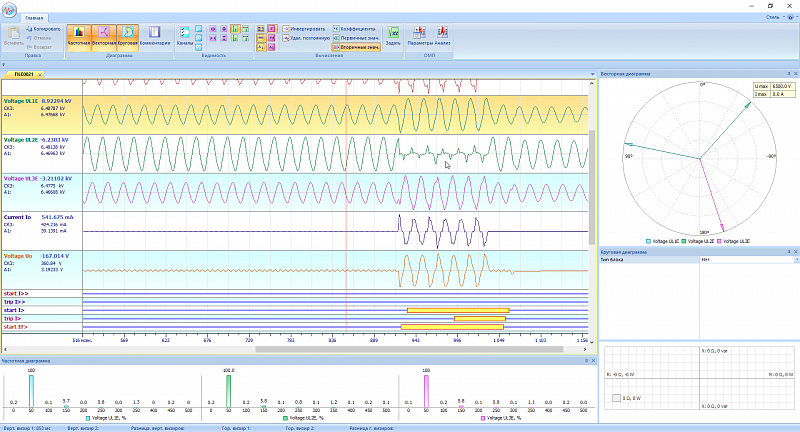Toggle the Частотная frequency diagram button

pos(78,36)
